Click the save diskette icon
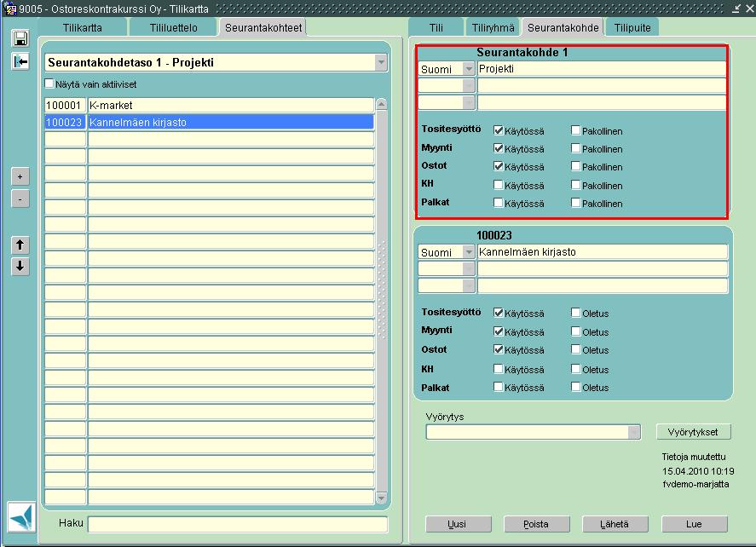The width and height of the screenshot is (756, 547). [x=20, y=38]
